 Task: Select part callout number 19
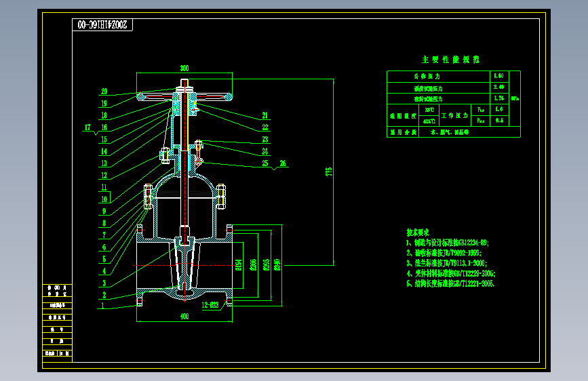click(x=104, y=104)
